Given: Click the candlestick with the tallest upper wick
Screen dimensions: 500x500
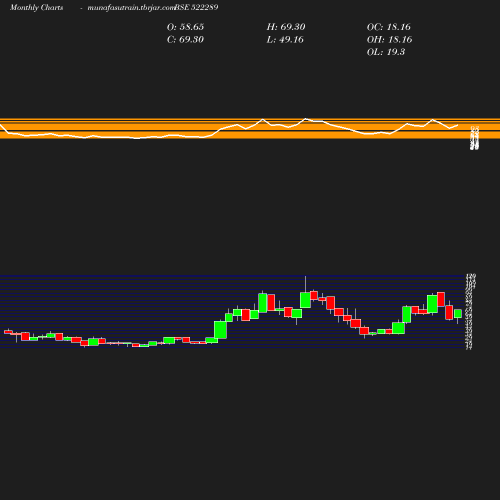Looking at the screenshot, I should tap(305, 300).
